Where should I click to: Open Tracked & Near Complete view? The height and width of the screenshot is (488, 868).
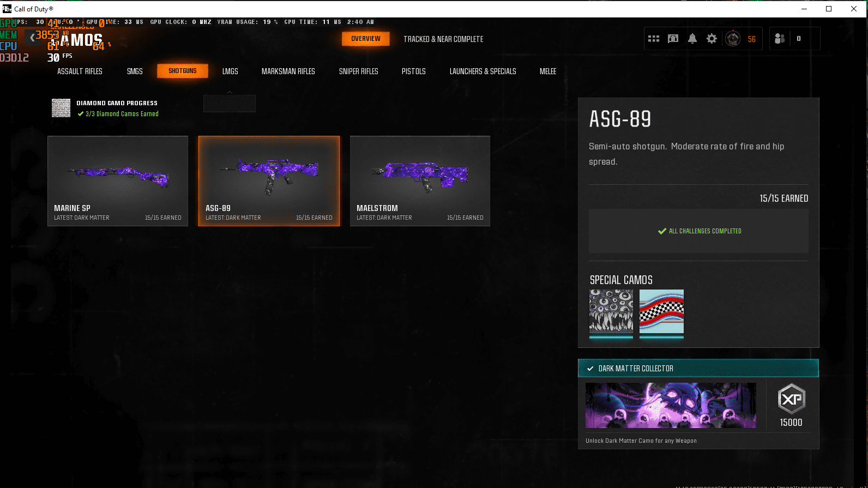point(443,39)
